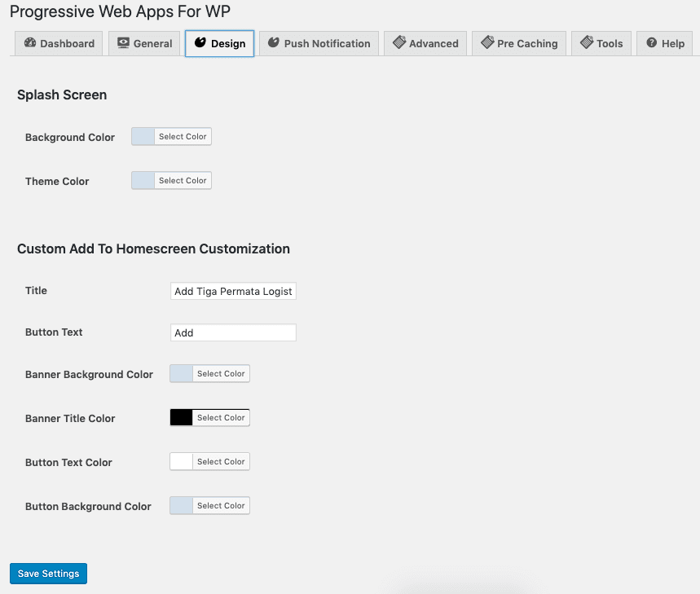This screenshot has height=594, width=700.
Task: Click the white Button Text Color swatch
Action: [x=181, y=462]
